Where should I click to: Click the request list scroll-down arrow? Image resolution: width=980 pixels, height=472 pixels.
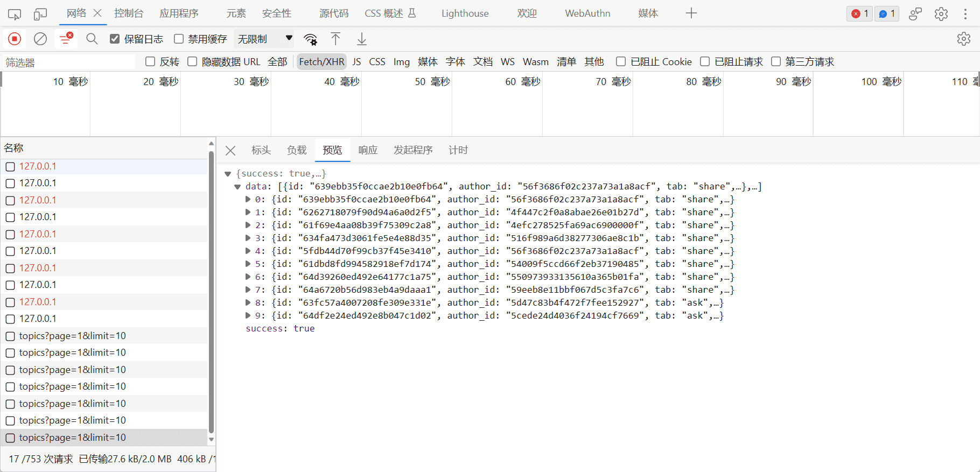pyautogui.click(x=211, y=439)
